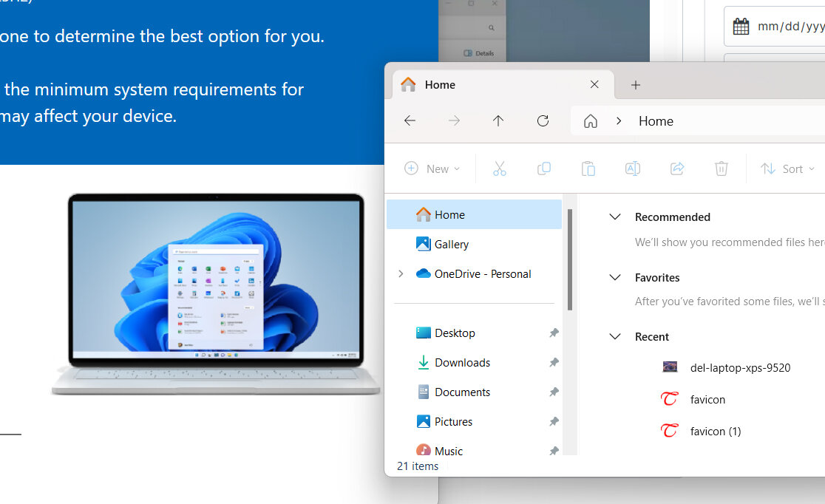Viewport: 825px width, 504px height.
Task: Click the pin icon beside Downloads
Action: pos(554,362)
